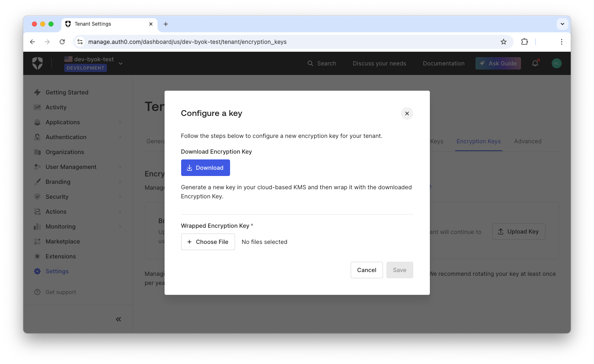
Task: Open the notifications bell
Action: pos(535,63)
